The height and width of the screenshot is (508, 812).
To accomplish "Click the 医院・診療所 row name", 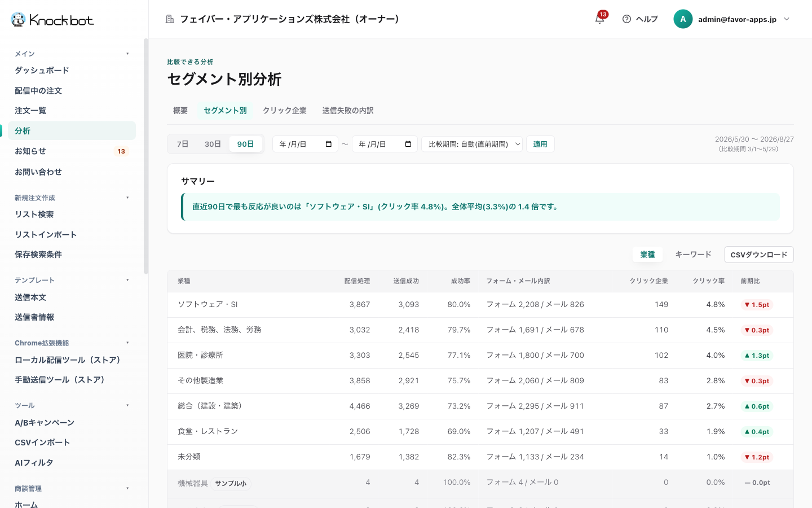I will point(200,355).
